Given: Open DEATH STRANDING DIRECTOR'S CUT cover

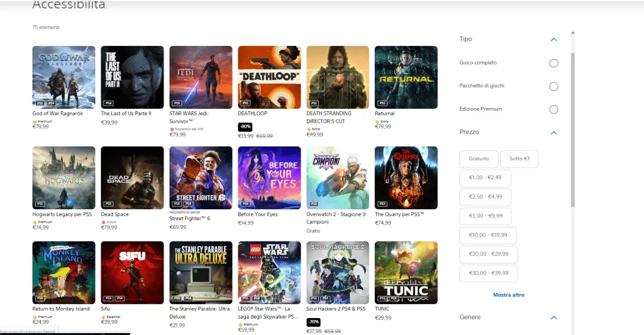Looking at the screenshot, I should coord(338,77).
